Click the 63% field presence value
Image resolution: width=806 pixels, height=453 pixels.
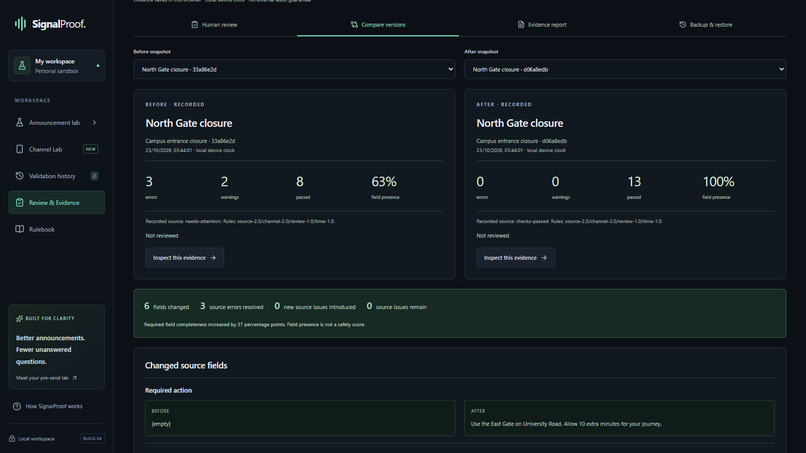pos(384,182)
